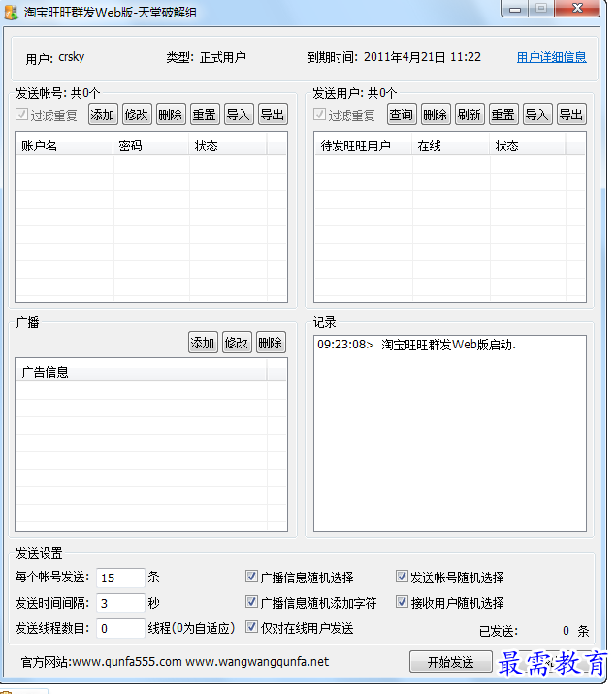Screen dimensions: 616x694
Task: Click 导出 in the 发送用户 panel
Action: tap(571, 115)
